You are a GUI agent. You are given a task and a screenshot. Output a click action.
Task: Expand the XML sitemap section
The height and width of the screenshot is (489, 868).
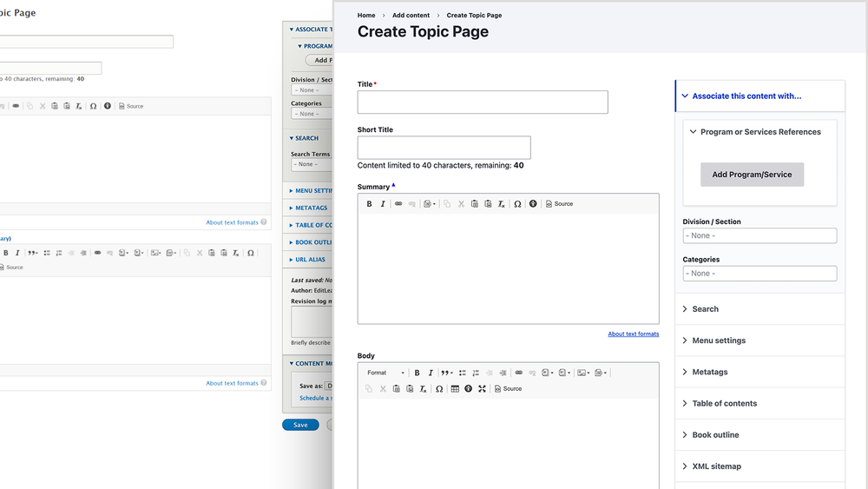pos(716,466)
